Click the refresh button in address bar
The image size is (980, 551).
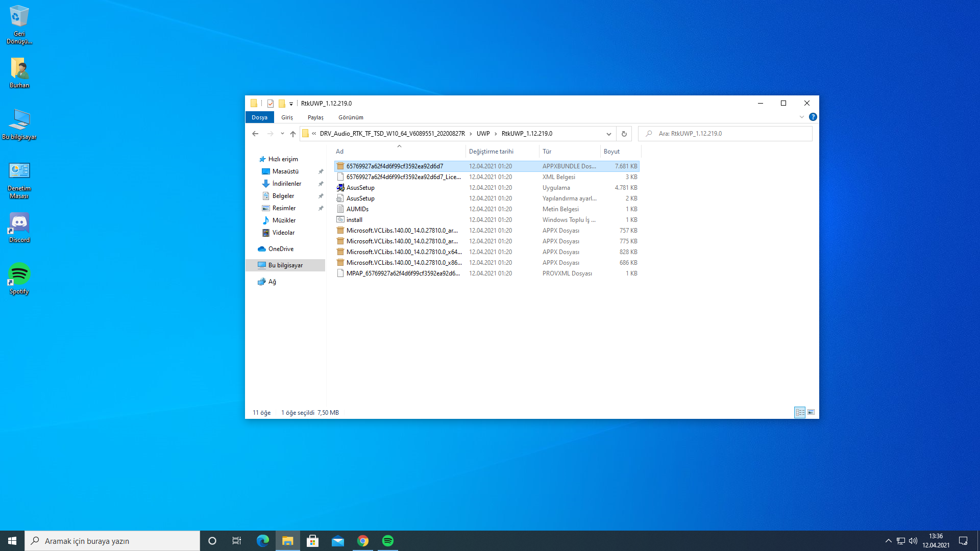(x=624, y=134)
